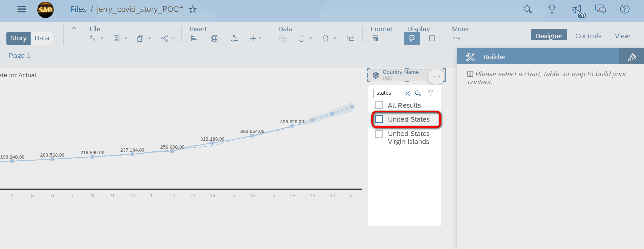Expand the wrench edit dropdown arrow
Screen dimensions: 644x249
tap(101, 38)
